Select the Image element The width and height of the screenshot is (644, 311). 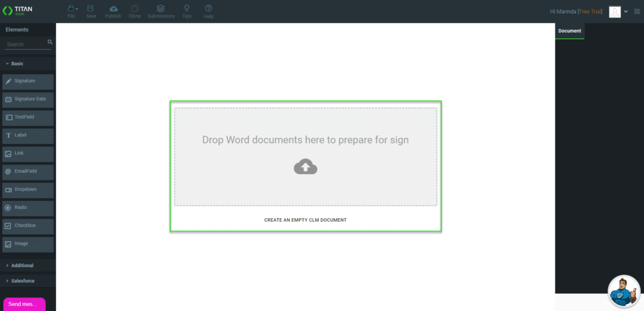28,244
